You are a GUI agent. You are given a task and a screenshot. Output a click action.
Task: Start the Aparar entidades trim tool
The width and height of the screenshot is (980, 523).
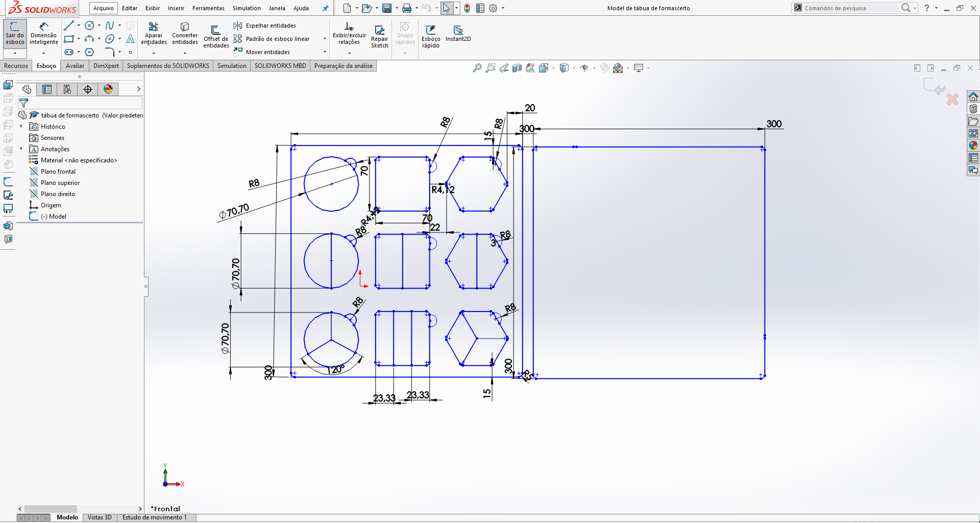154,34
